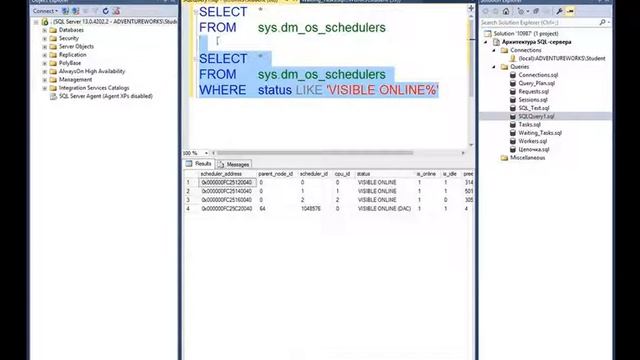Click the split editor handle above scrollbar

[x=471, y=8]
